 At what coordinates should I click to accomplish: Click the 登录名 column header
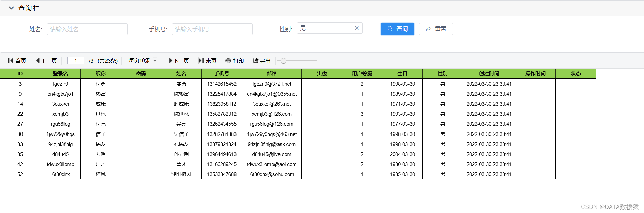(x=60, y=74)
